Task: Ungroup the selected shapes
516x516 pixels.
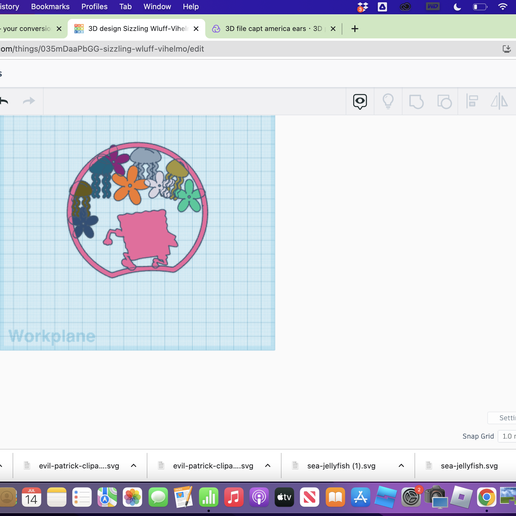Action: pyautogui.click(x=444, y=101)
